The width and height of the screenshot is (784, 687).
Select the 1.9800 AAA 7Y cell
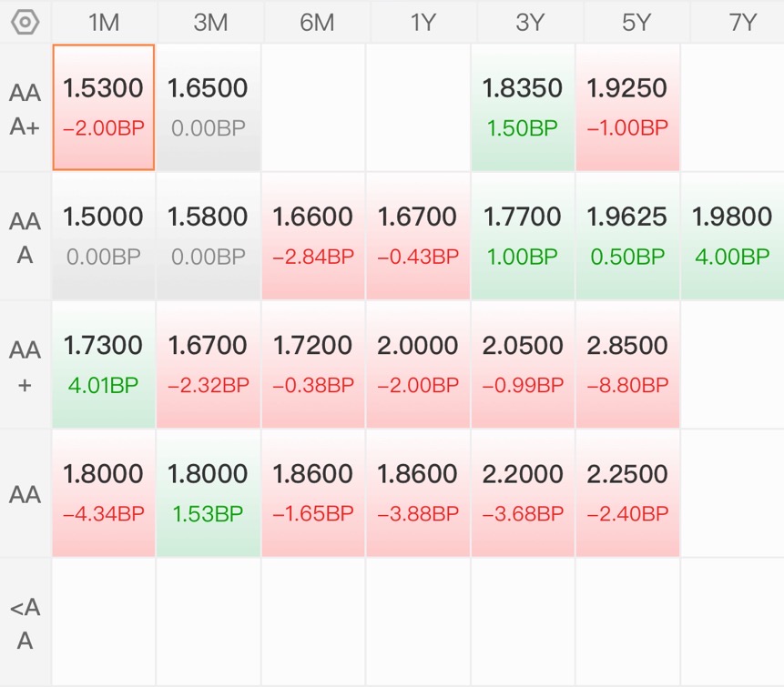click(x=732, y=236)
